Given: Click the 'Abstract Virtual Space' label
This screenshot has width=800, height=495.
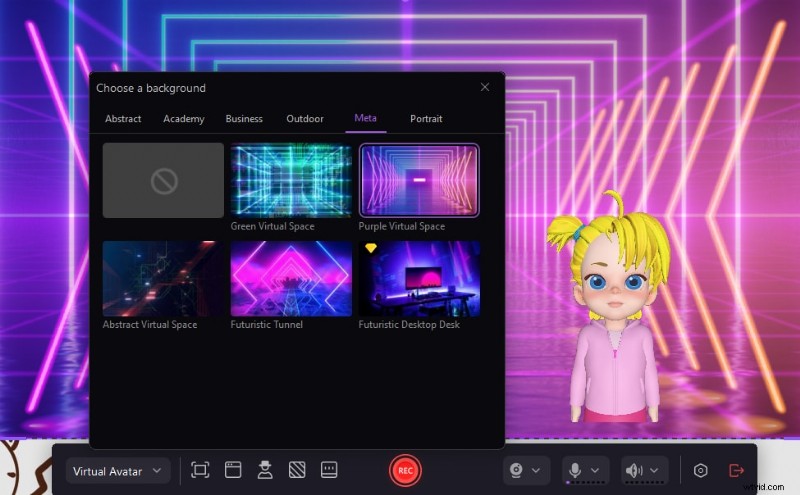Looking at the screenshot, I should pos(149,325).
